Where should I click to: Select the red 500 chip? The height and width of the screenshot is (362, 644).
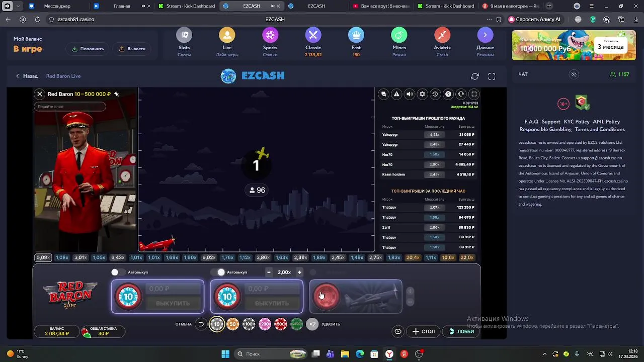[x=281, y=324]
